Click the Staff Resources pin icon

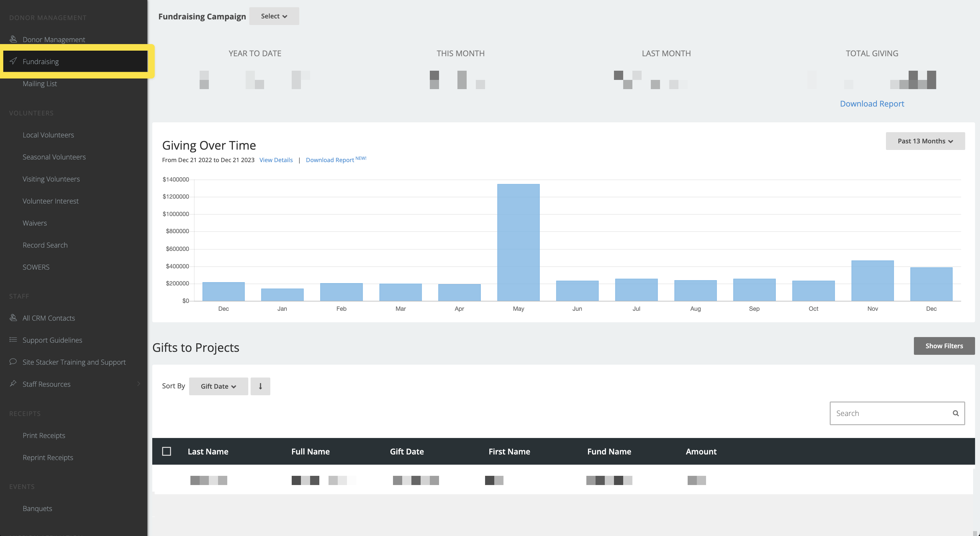(x=13, y=383)
